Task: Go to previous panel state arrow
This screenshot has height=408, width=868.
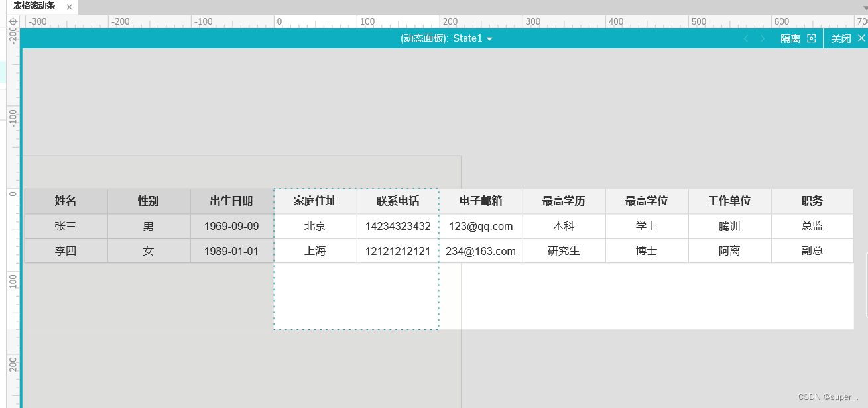Action: tap(745, 39)
